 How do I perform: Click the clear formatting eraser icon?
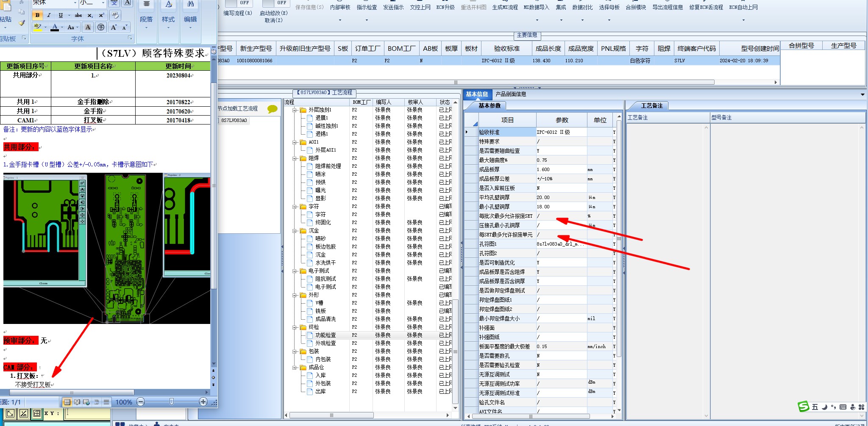[x=115, y=15]
